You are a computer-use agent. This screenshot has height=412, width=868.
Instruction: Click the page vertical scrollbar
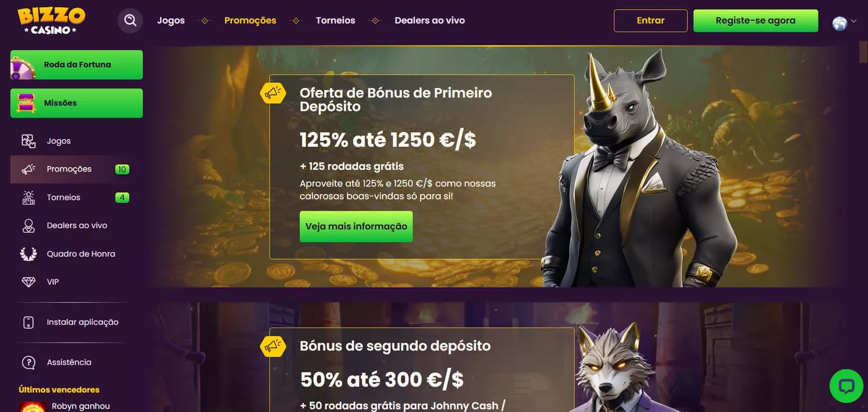[863, 53]
